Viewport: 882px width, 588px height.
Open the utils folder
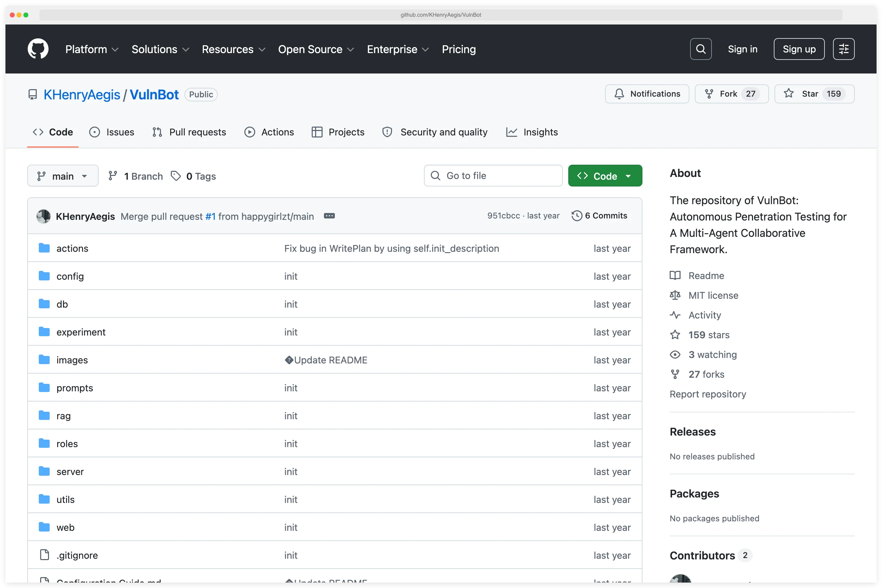(x=66, y=499)
